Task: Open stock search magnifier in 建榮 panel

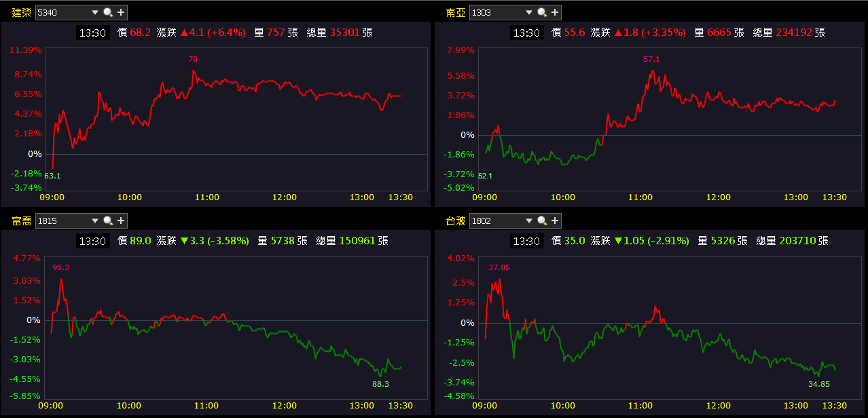Action: [107, 12]
